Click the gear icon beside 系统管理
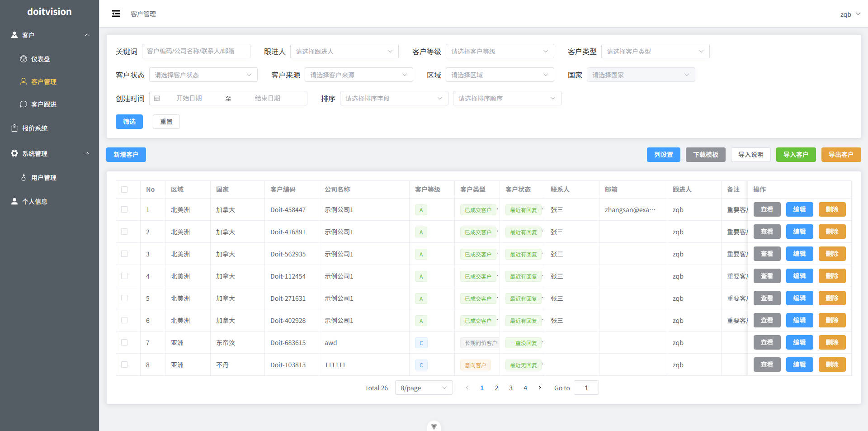The image size is (868, 431). pos(14,153)
